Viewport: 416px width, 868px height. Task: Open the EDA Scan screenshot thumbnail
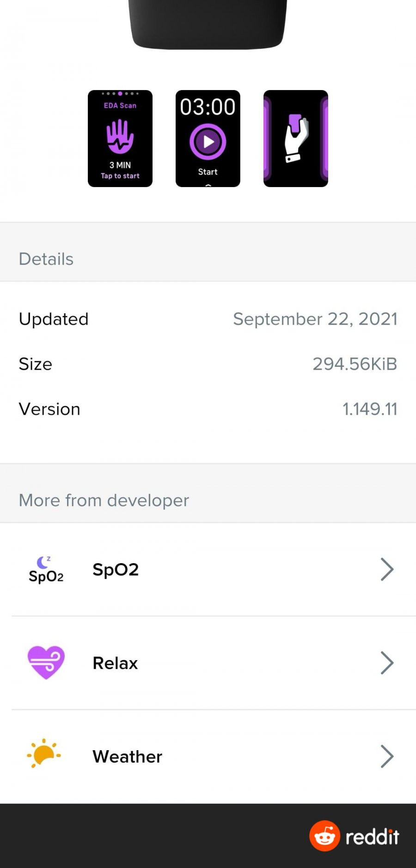tap(120, 139)
